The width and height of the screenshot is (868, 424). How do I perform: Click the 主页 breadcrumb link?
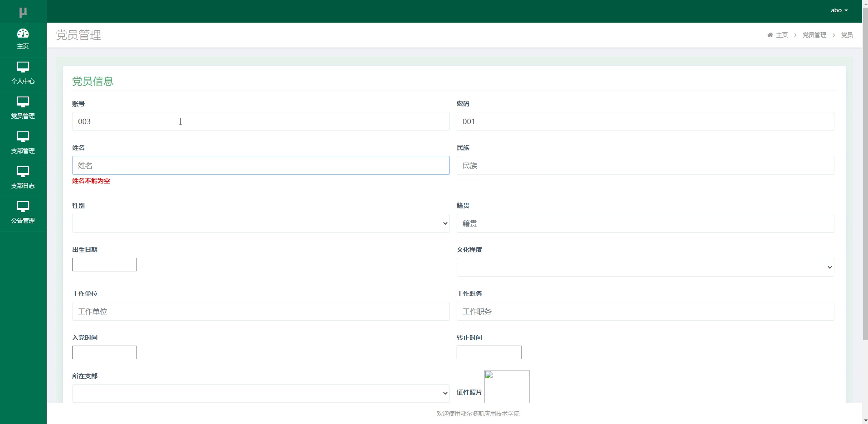[x=782, y=35]
